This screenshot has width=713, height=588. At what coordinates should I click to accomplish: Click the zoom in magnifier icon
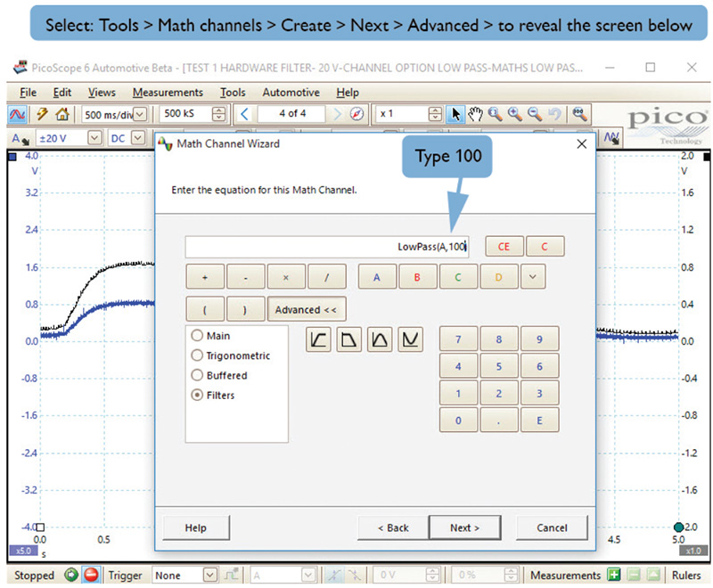pyautogui.click(x=515, y=114)
